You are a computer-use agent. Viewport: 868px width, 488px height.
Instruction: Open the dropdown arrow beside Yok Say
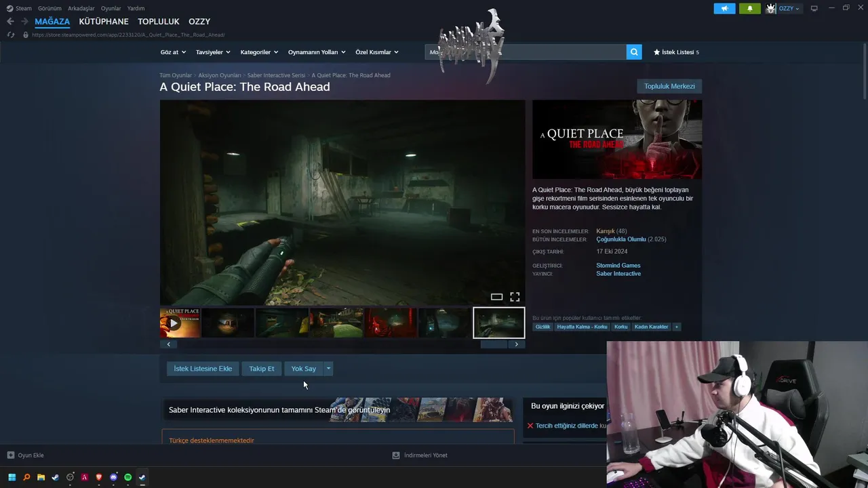pyautogui.click(x=328, y=369)
